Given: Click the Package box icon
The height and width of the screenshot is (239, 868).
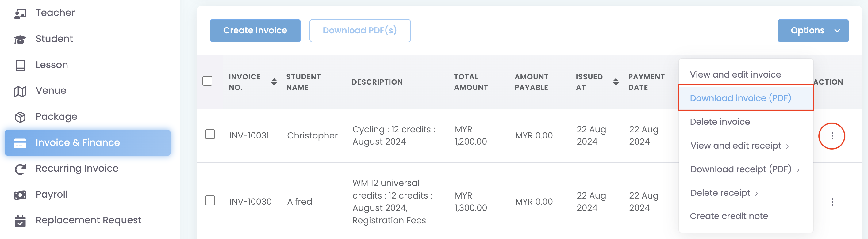Looking at the screenshot, I should pyautogui.click(x=20, y=117).
